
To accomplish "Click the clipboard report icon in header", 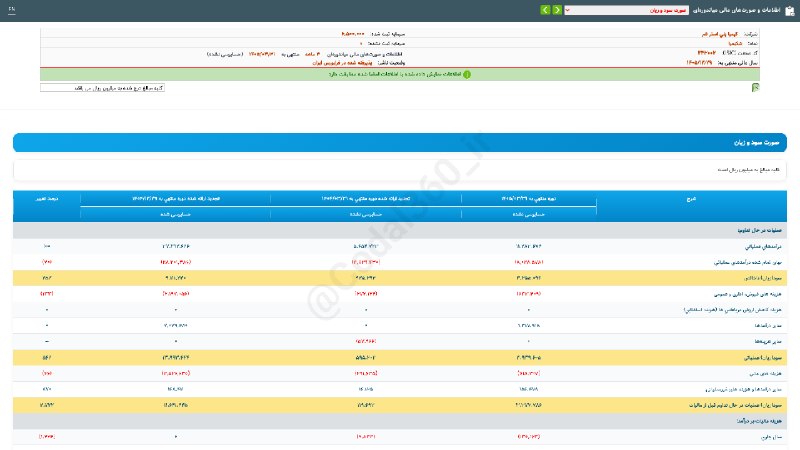I will coord(790,11).
